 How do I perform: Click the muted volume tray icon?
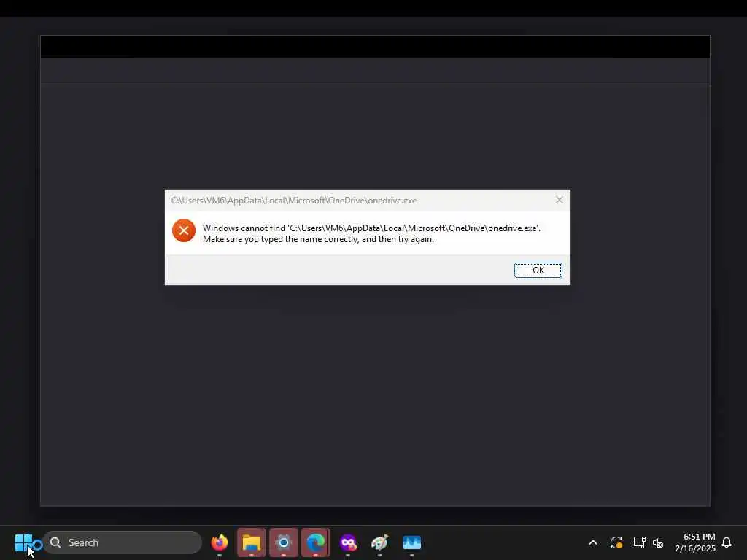coord(658,542)
